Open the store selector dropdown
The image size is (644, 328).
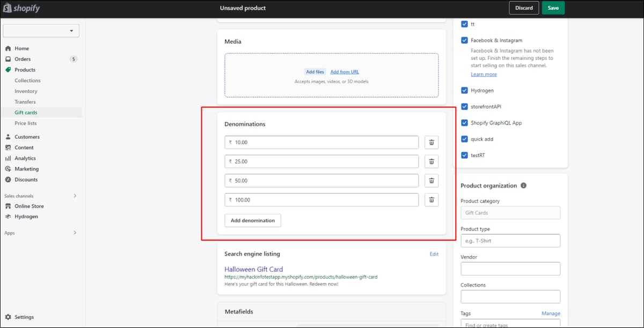41,31
